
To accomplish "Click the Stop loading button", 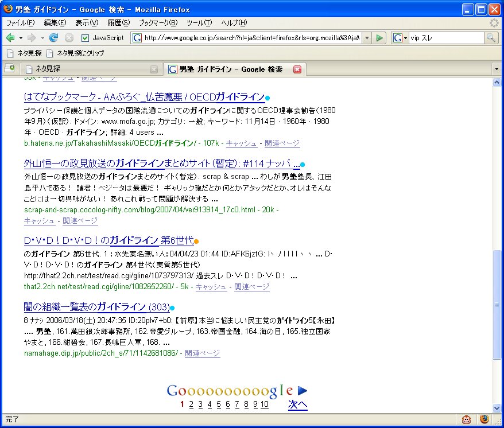I will [69, 38].
